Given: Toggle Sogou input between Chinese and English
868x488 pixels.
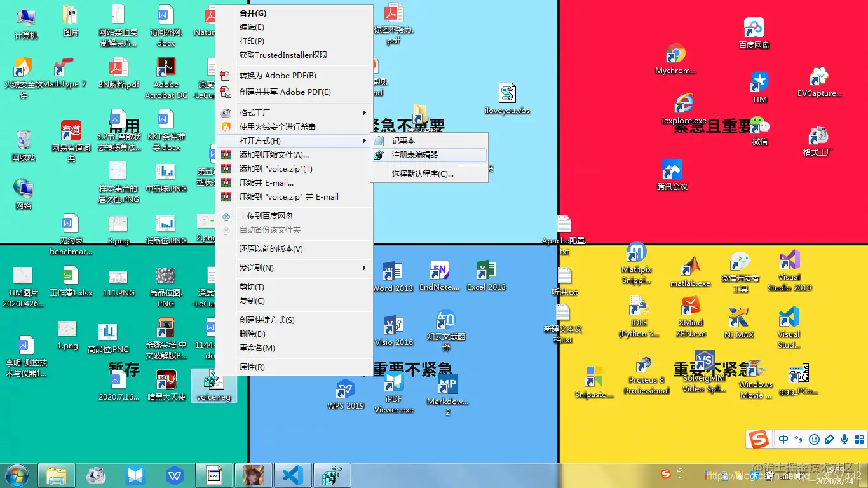Looking at the screenshot, I should 783,439.
